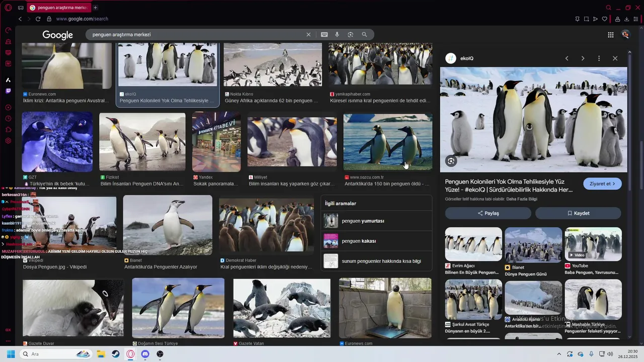Click the pin icon in Opera toolbar
The width and height of the screenshot is (644, 362).
(x=577, y=19)
